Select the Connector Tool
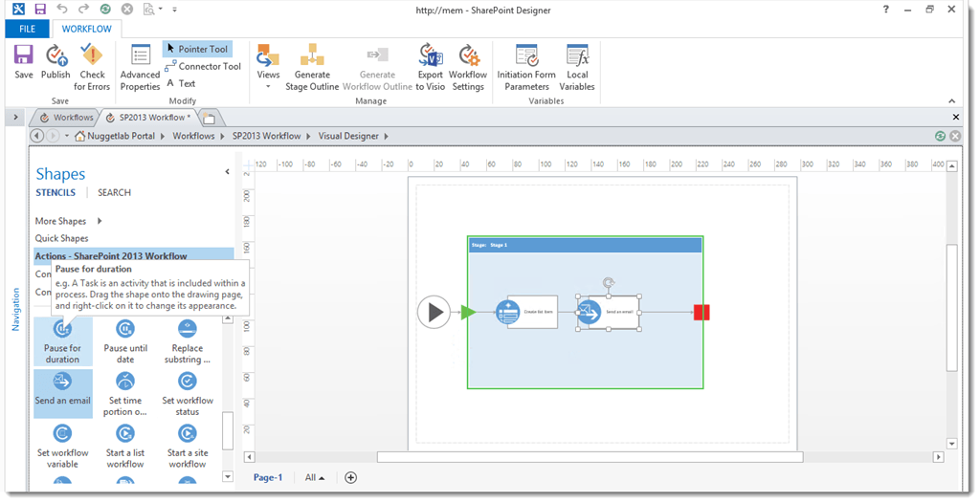This screenshot has height=503, width=980. [203, 66]
